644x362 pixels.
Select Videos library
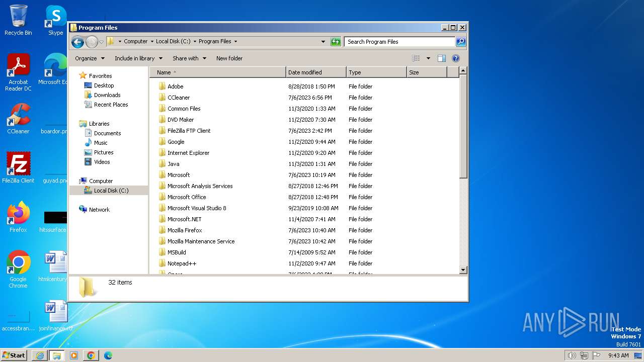(102, 162)
